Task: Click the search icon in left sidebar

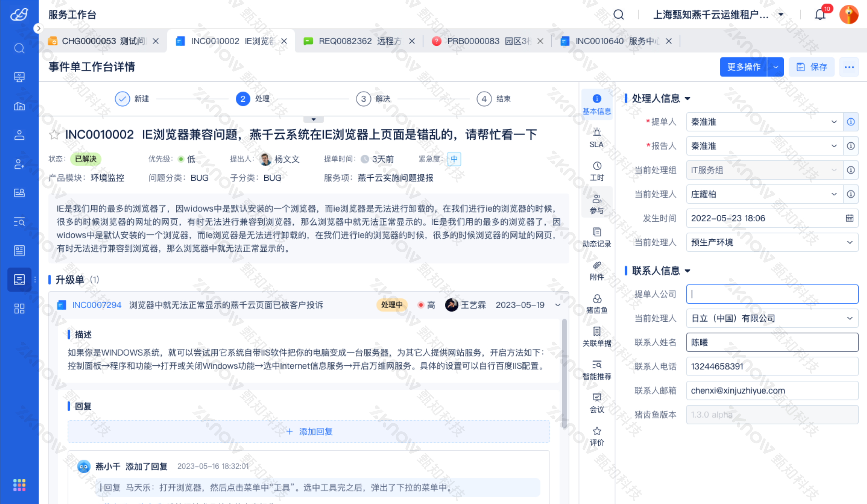Action: pyautogui.click(x=19, y=48)
